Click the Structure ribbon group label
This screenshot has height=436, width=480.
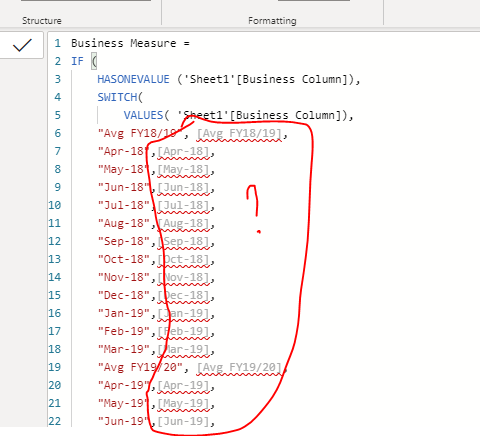(42, 21)
